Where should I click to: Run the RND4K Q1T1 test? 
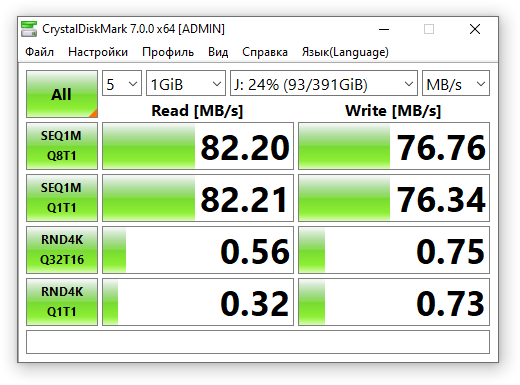(62, 302)
